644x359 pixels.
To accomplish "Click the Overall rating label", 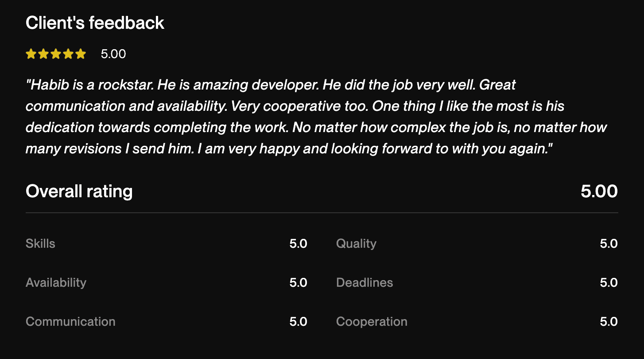I will click(79, 191).
